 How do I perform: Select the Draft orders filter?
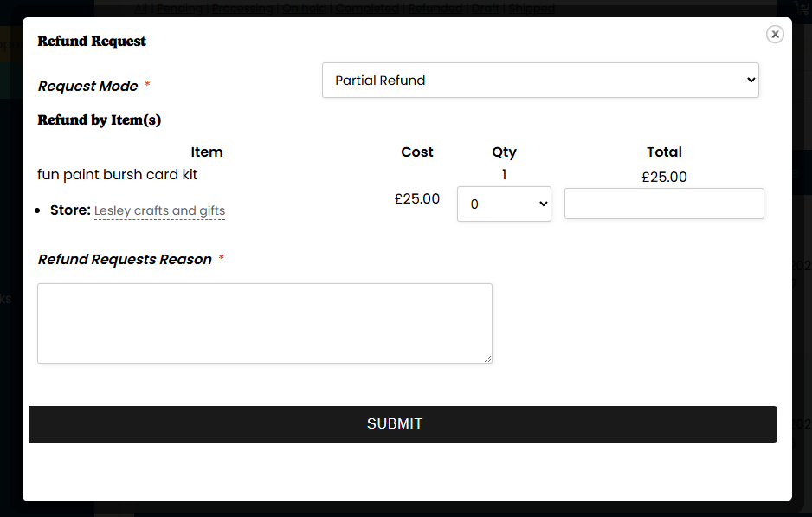485,9
